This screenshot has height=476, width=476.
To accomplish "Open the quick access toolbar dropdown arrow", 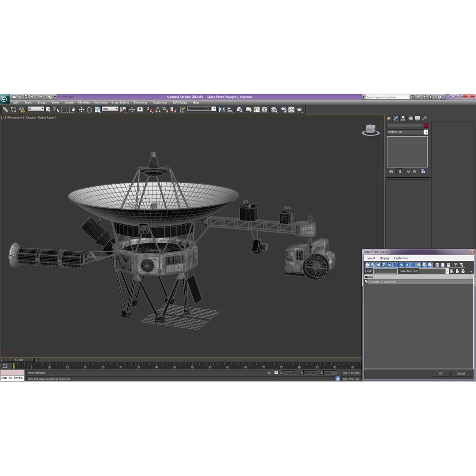I will pyautogui.click(x=55, y=97).
